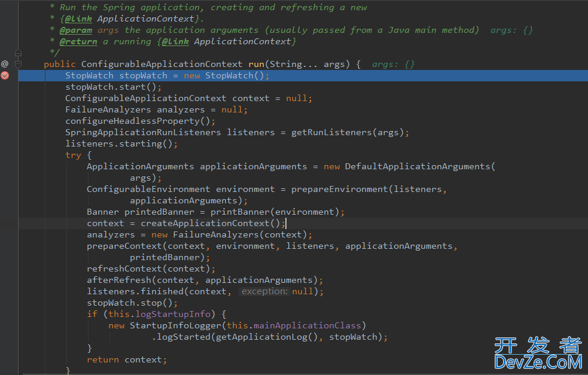Screen dimensions: 588x375
Task: Click the getApplicationLog() call
Action: (x=267, y=337)
